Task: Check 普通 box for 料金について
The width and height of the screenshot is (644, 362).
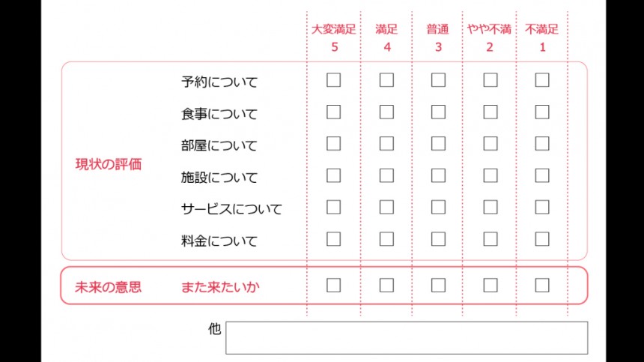Action: tap(438, 239)
